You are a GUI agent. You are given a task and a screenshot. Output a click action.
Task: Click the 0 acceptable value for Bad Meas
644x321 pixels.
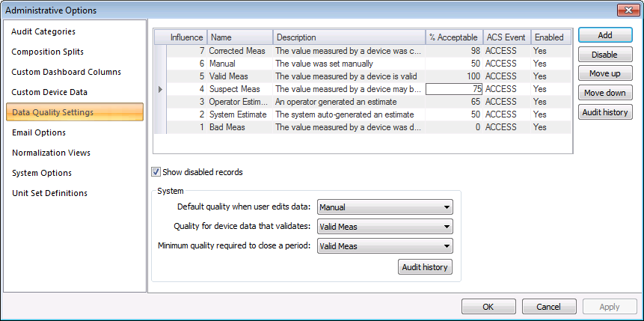click(x=454, y=127)
